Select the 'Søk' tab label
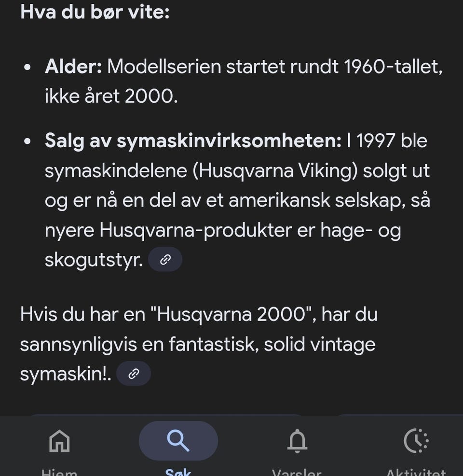The height and width of the screenshot is (476, 463). (178, 472)
